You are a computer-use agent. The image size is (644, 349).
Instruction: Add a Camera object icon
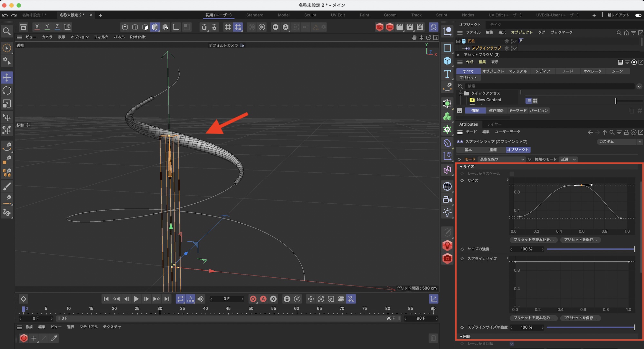point(447,199)
